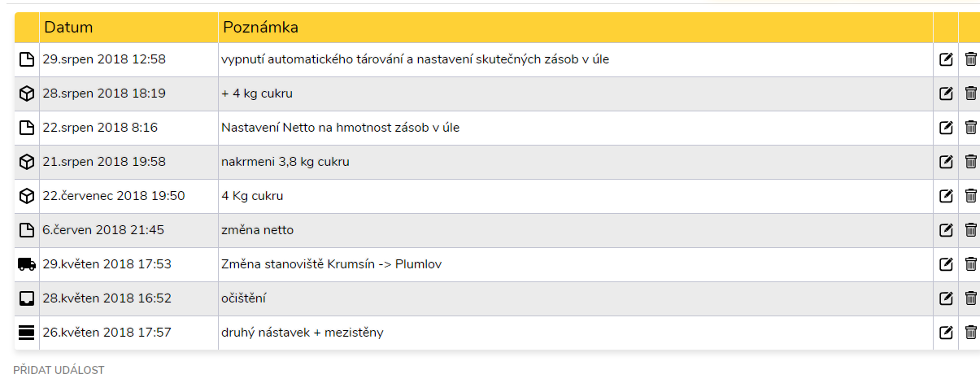Delete the 'očištění' event
Viewport: 980px width, 383px height.
point(970,298)
